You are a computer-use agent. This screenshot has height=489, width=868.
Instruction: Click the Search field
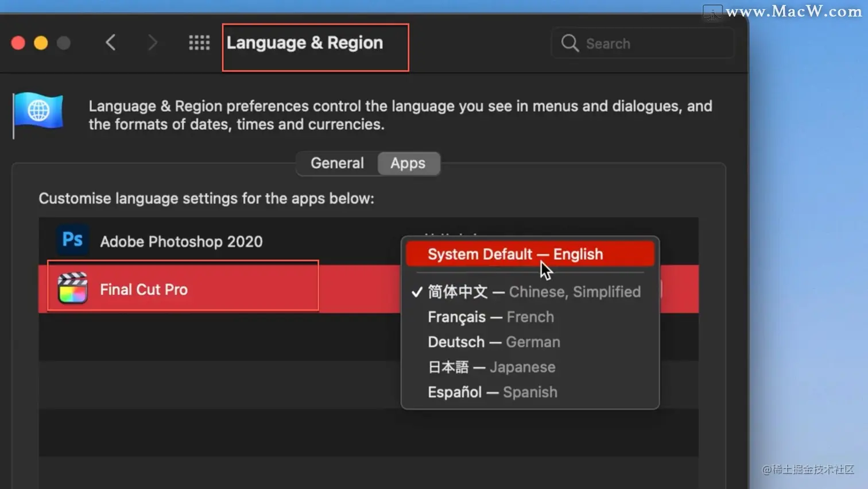click(643, 43)
